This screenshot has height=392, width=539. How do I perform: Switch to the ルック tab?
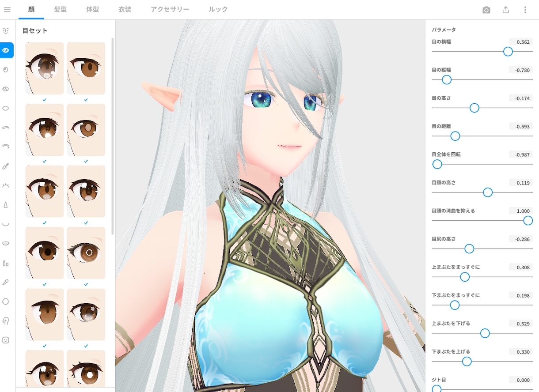point(218,9)
